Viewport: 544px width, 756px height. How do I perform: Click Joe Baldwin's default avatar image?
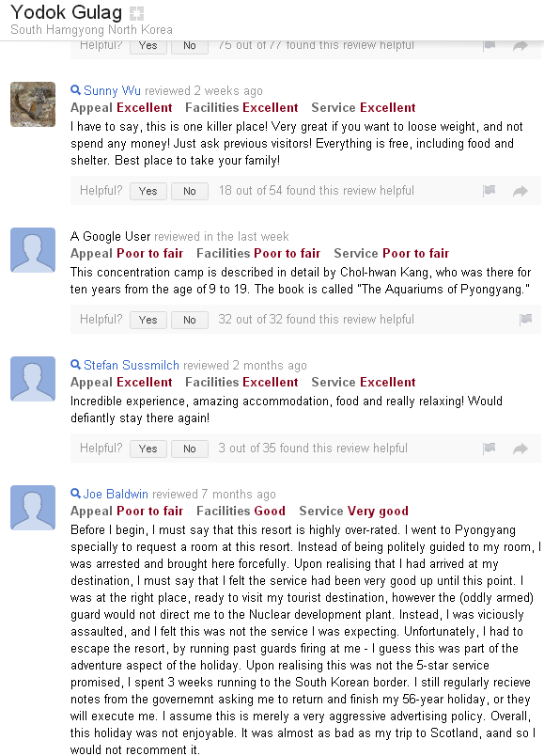pyautogui.click(x=33, y=508)
